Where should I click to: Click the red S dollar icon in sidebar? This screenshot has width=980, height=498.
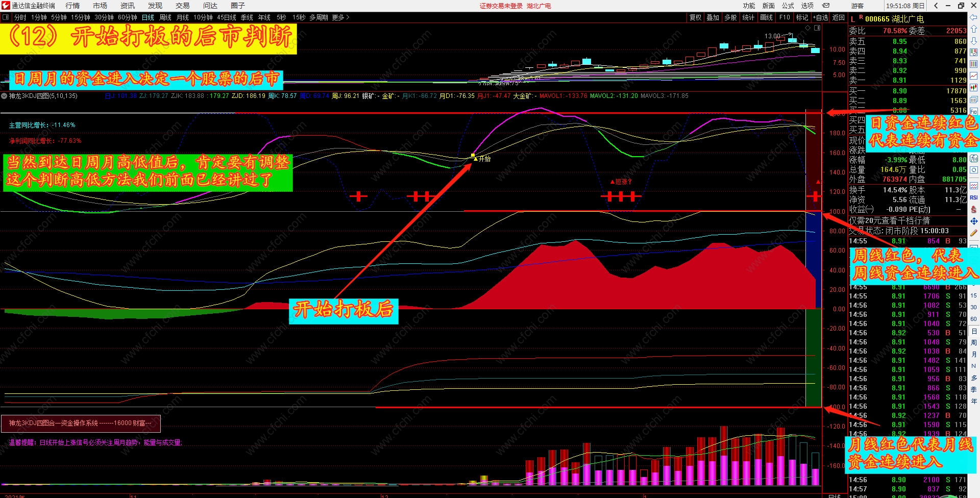click(x=974, y=209)
